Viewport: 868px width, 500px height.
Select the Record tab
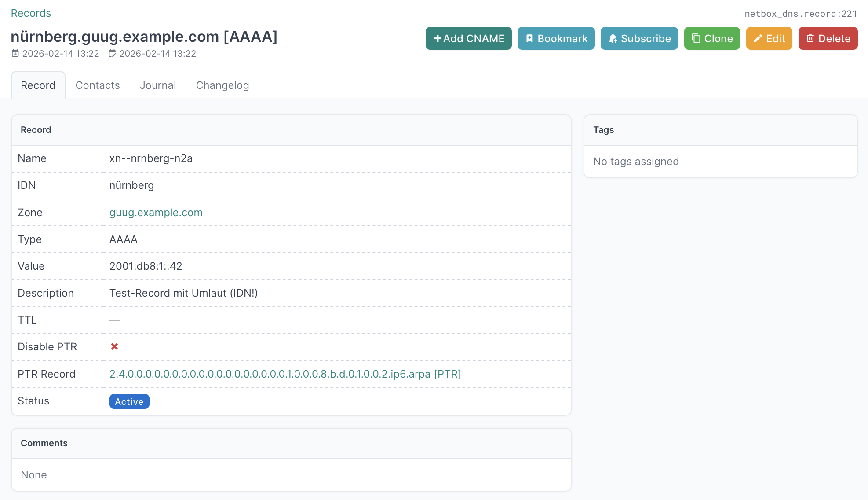[38, 85]
